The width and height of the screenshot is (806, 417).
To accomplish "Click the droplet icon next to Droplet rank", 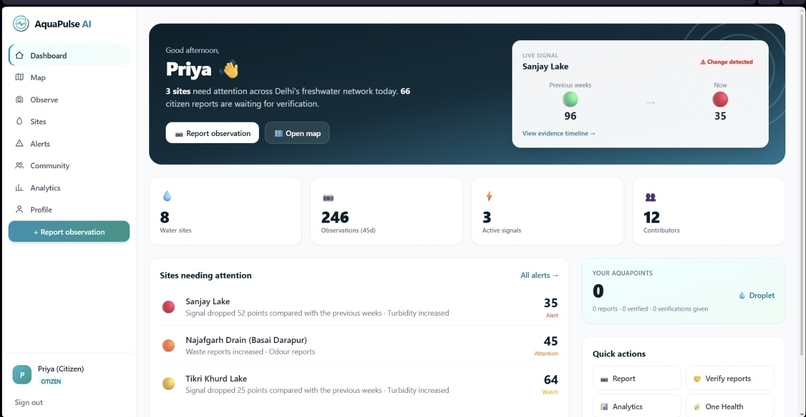I will (x=742, y=296).
